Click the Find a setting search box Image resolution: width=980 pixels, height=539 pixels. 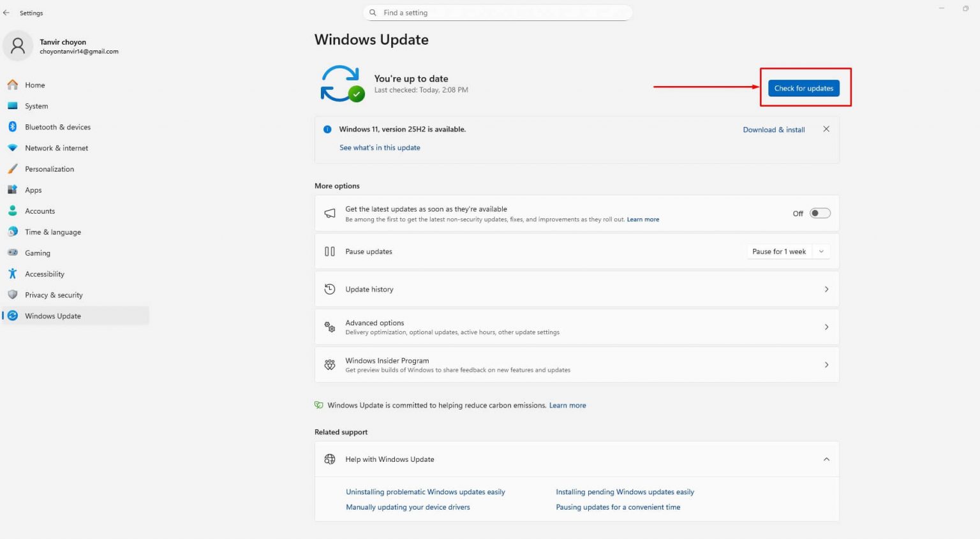[498, 13]
